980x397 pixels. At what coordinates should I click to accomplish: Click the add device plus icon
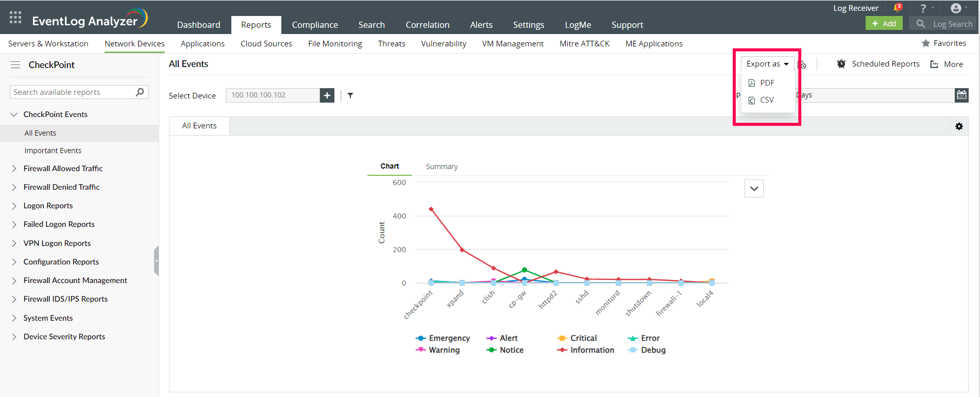click(x=327, y=95)
